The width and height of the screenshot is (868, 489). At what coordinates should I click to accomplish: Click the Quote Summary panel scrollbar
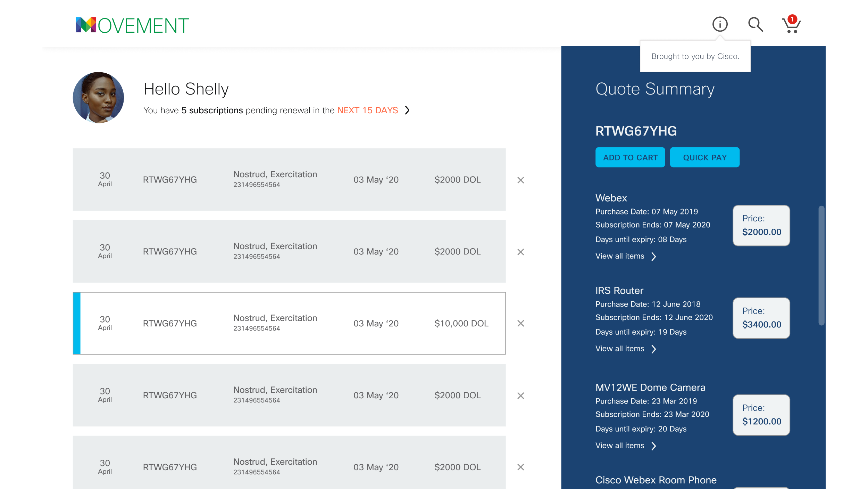tap(821, 266)
